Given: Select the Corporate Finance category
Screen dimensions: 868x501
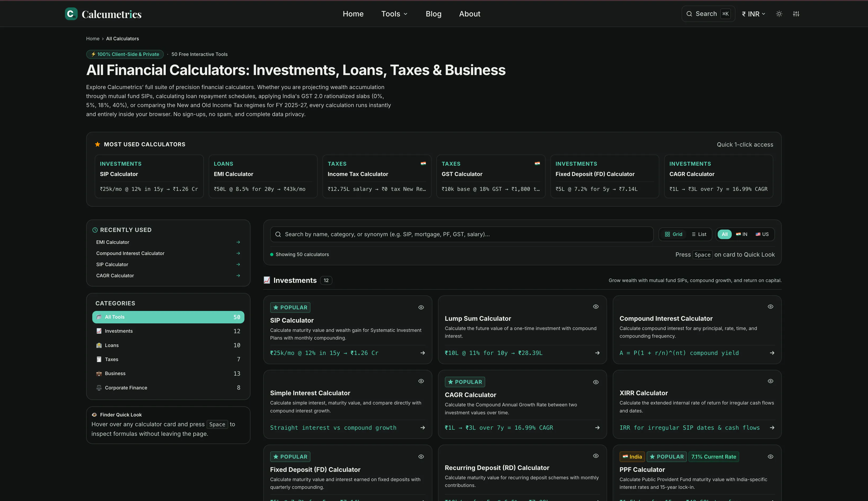Looking at the screenshot, I should pyautogui.click(x=168, y=388).
